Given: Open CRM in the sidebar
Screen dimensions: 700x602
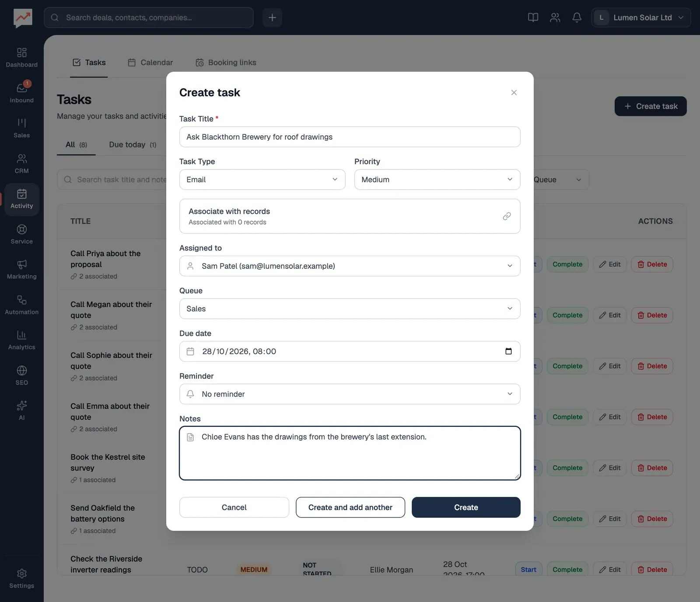Looking at the screenshot, I should coord(21,164).
